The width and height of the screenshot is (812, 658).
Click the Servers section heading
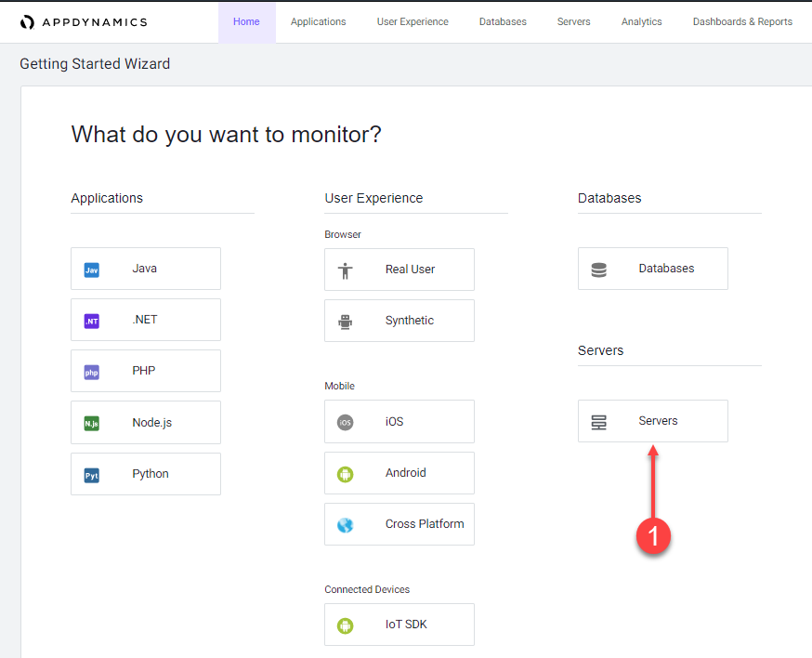pos(601,350)
